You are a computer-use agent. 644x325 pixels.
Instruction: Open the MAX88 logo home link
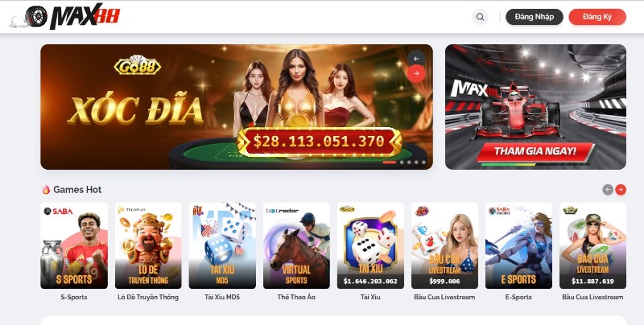(x=66, y=16)
